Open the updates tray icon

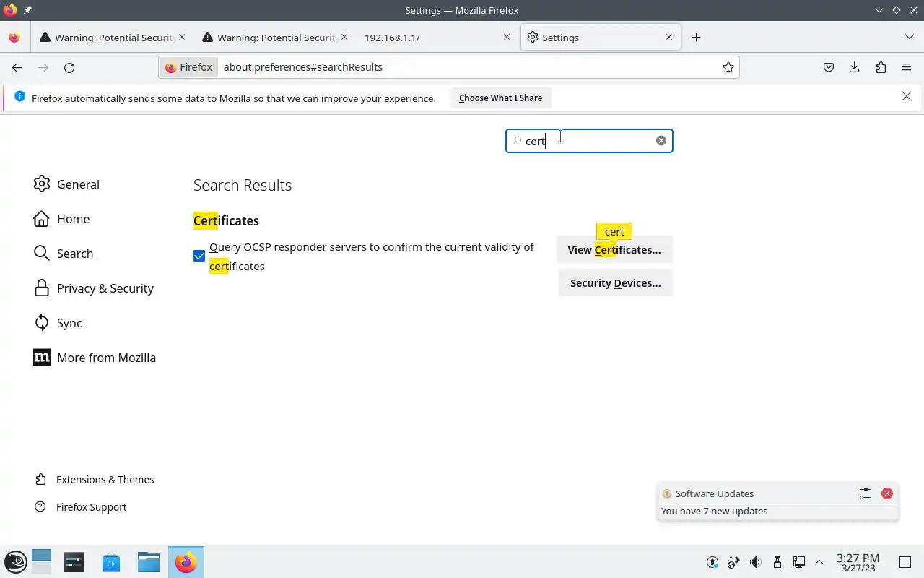712,562
